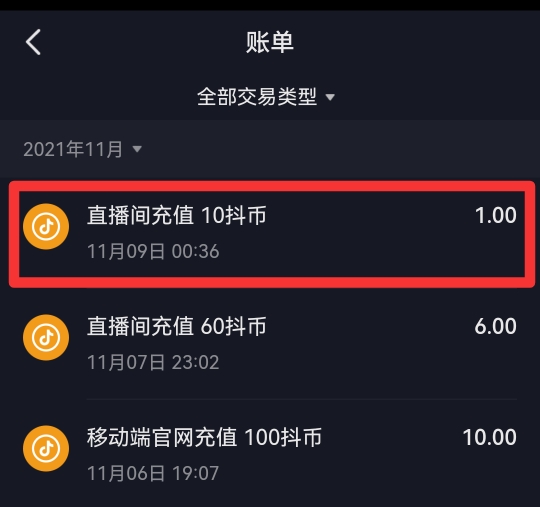Open the 直播间充值 10抖币 transaction
Screen dimensions: 540x507
[x=272, y=234]
